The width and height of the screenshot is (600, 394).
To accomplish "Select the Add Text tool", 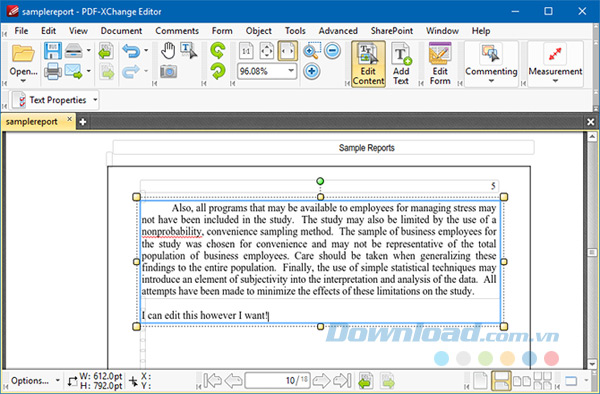I will [401, 64].
